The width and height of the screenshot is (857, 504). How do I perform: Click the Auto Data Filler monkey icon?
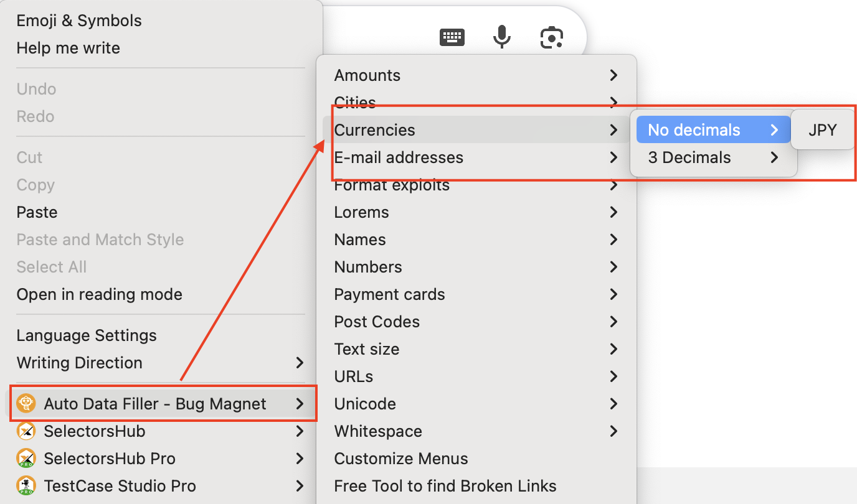[26, 404]
